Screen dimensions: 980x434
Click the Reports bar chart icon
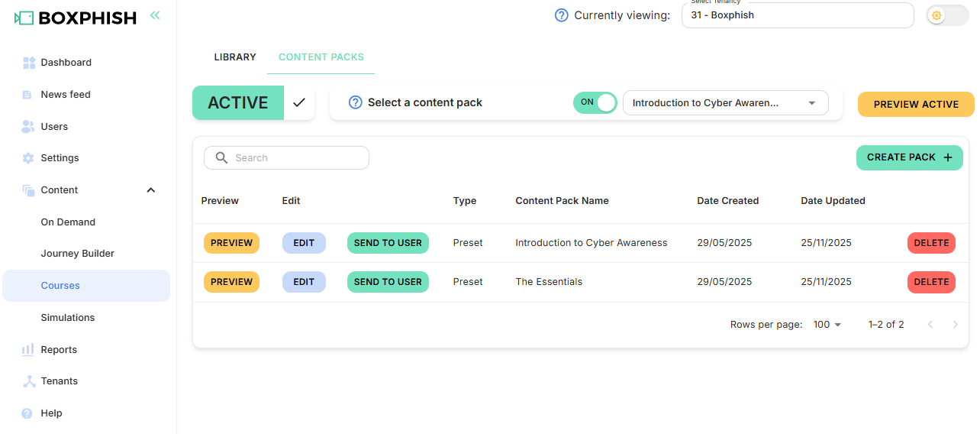point(28,350)
